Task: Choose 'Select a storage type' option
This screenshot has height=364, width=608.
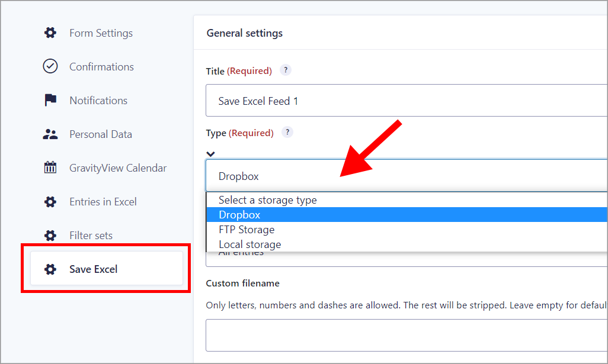Action: (407, 200)
